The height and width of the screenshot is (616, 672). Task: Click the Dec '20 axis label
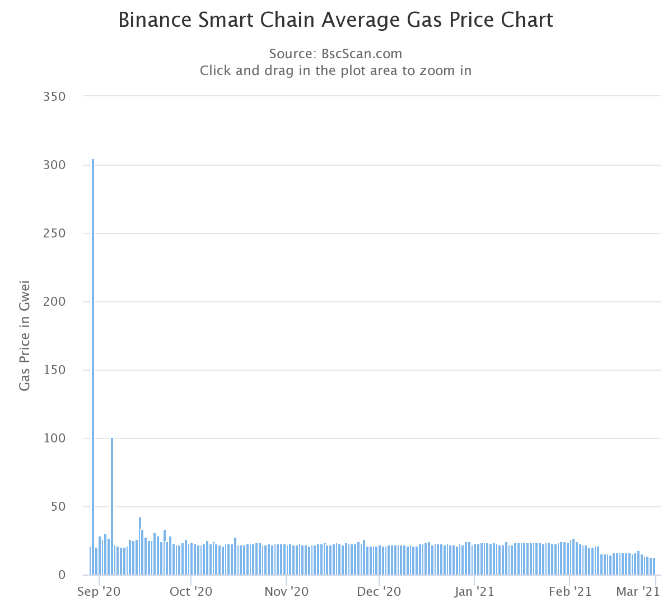[379, 591]
